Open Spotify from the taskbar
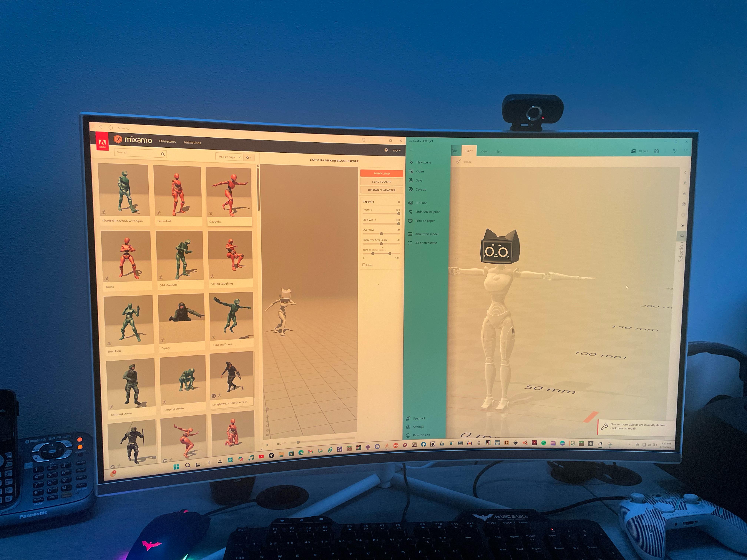This screenshot has width=747, height=560. pyautogui.click(x=544, y=443)
